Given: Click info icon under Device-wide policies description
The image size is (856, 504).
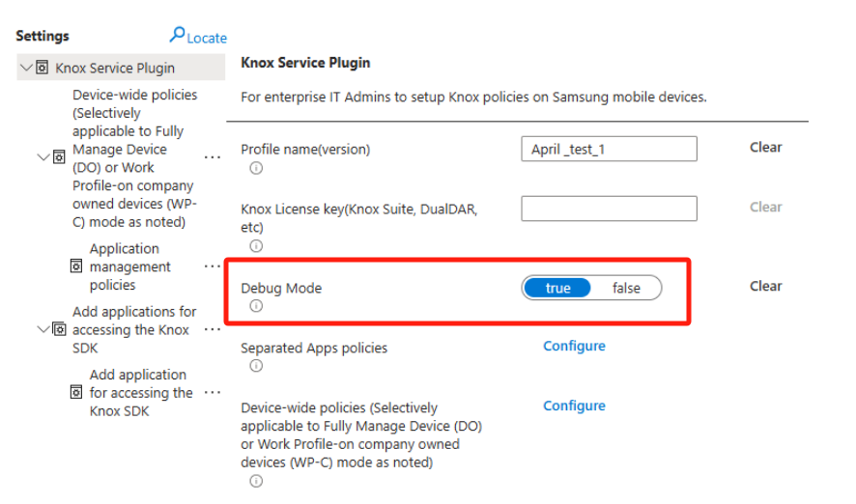Looking at the screenshot, I should (x=256, y=481).
